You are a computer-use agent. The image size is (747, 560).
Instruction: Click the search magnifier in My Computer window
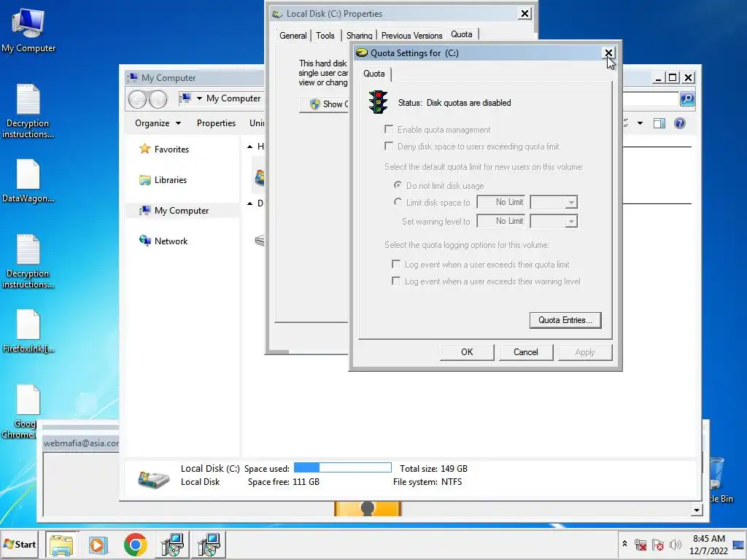pyautogui.click(x=687, y=98)
